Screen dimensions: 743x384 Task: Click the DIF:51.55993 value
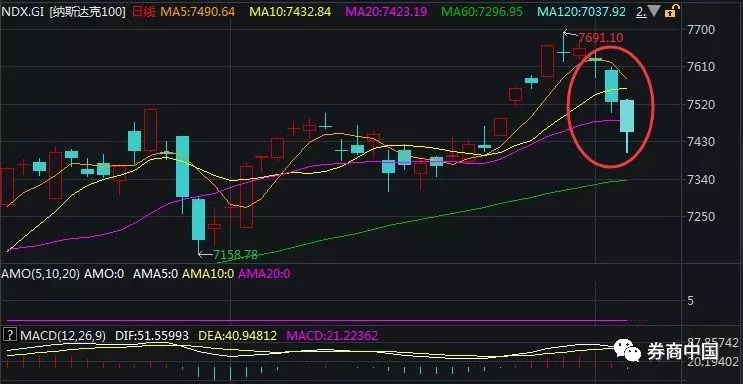point(152,336)
